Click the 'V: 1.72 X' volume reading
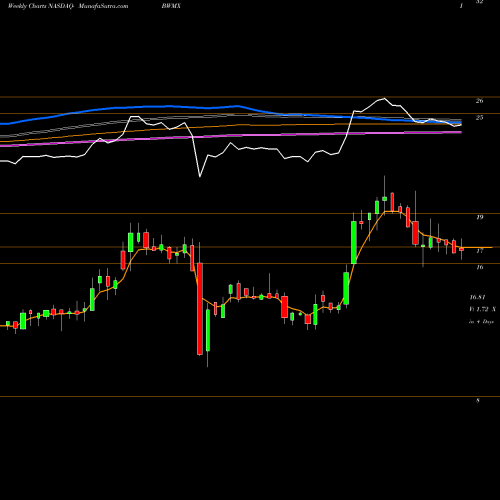 coord(482,309)
